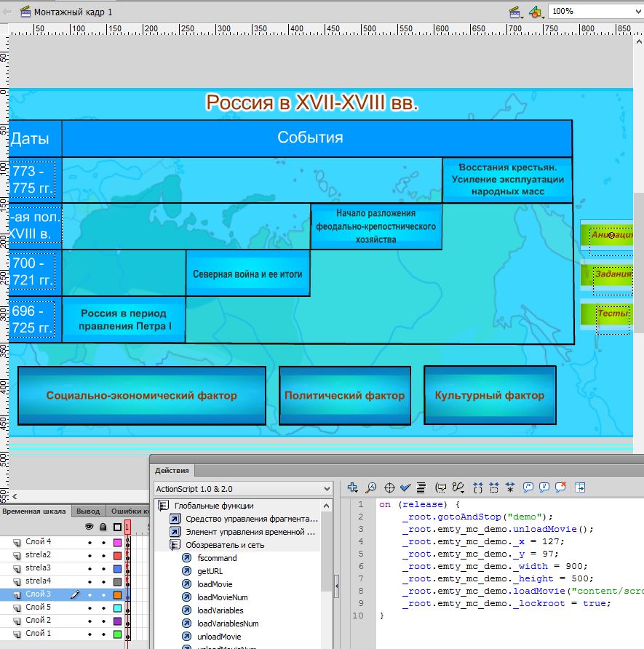Click the Remove comment icon

[x=560, y=487]
